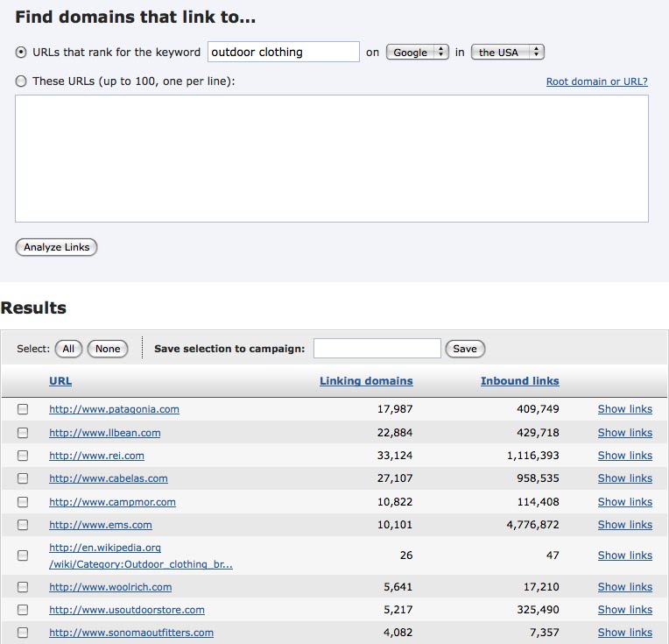Screen dimensions: 669x644
Task: Open the http://www.campmor.com link
Action: click(x=112, y=502)
